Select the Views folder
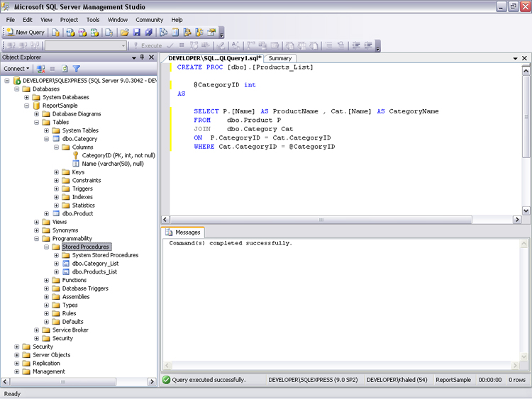The width and height of the screenshot is (532, 399). [60, 222]
